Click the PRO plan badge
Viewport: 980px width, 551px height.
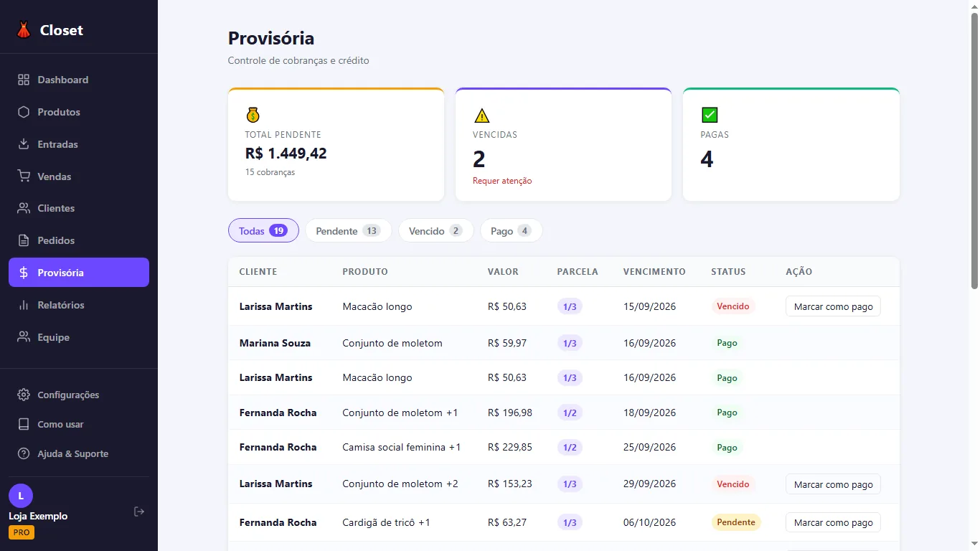[x=22, y=532]
